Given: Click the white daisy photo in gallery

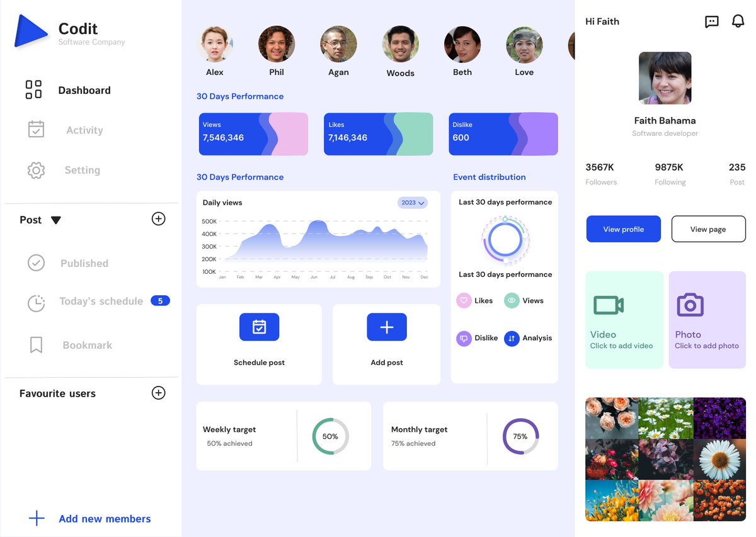Looking at the screenshot, I should coord(719,460).
